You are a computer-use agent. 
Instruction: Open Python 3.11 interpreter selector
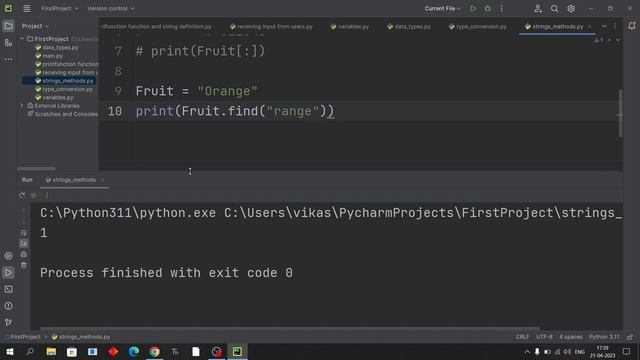tap(604, 337)
